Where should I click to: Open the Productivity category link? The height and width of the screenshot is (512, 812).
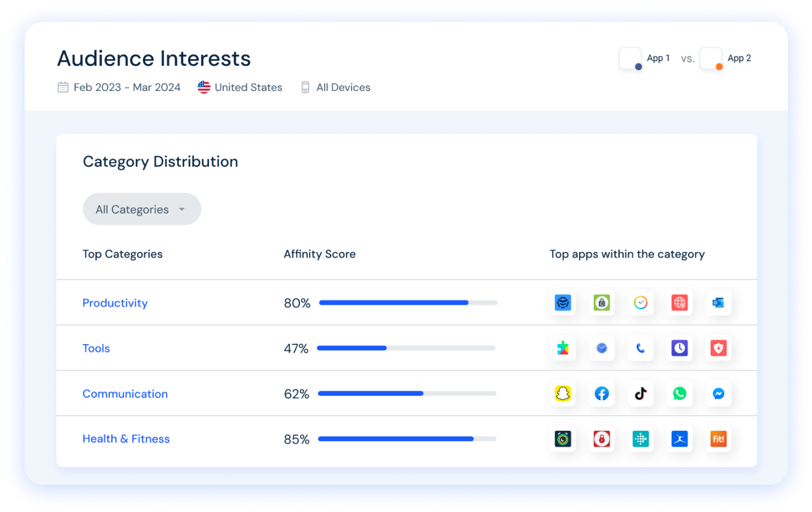[x=115, y=302]
